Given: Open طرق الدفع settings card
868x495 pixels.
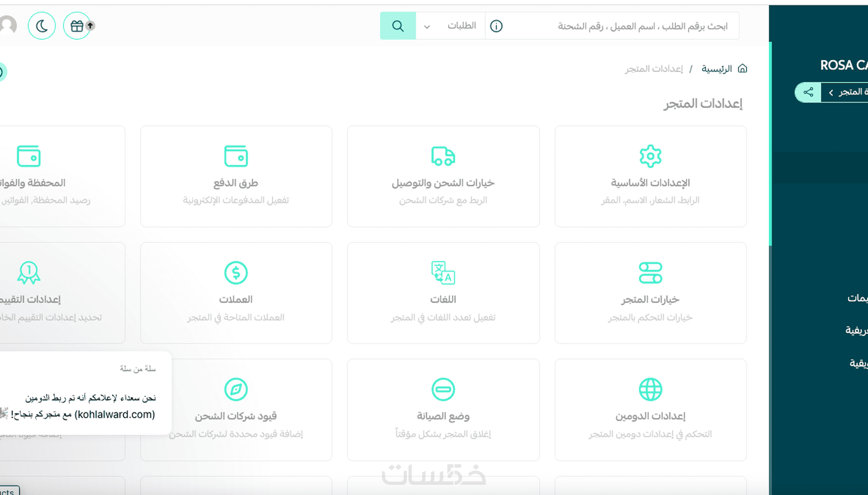Looking at the screenshot, I should coord(236,177).
